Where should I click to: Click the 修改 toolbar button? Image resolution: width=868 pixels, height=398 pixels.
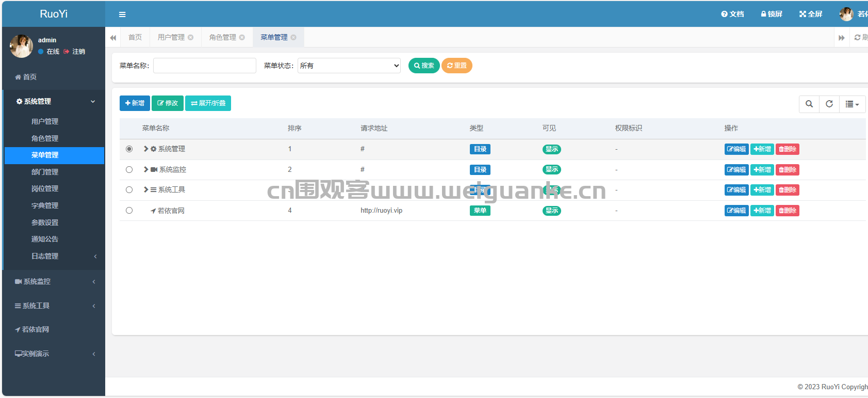168,103
